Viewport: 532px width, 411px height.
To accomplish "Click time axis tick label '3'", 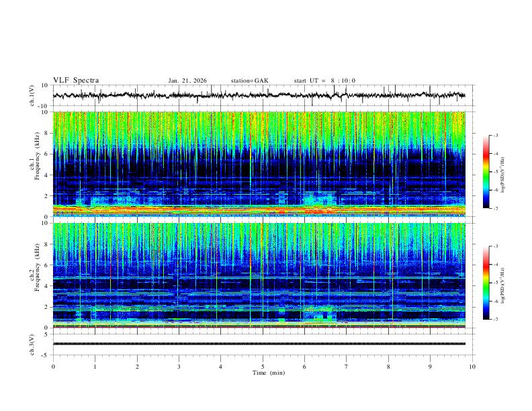I will click(179, 367).
